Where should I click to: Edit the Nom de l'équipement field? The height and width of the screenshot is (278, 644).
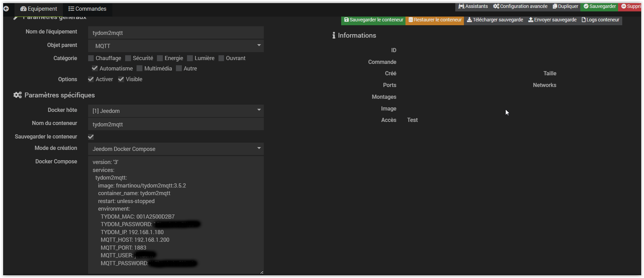(176, 33)
